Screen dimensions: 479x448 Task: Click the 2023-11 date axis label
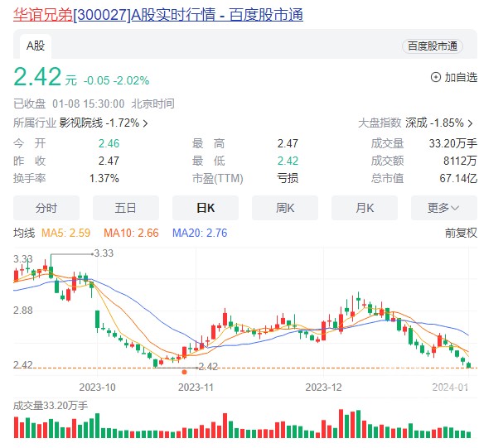pos(196,388)
